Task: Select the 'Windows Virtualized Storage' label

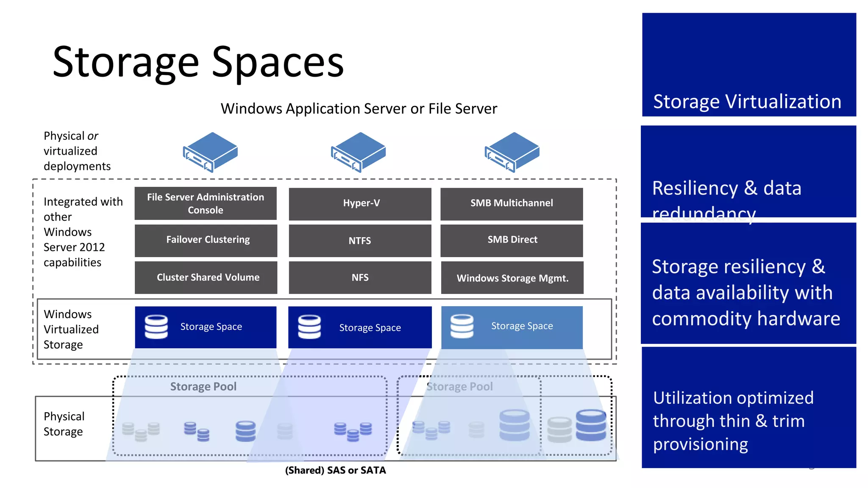Action: (x=71, y=329)
